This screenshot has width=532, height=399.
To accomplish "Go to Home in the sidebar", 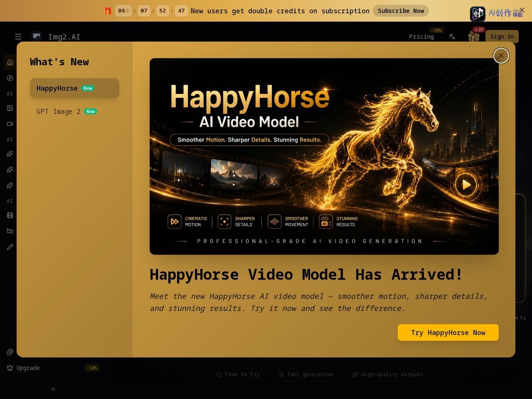I will point(10,62).
